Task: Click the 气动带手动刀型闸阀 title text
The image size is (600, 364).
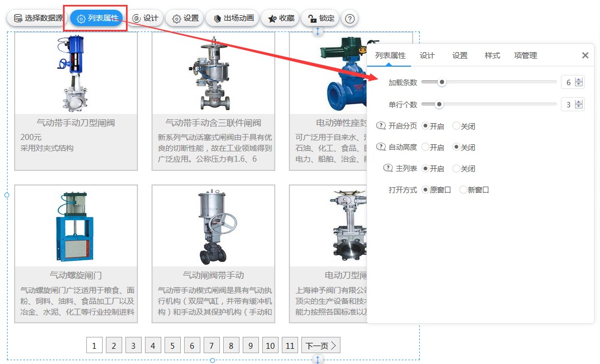Action: [76, 123]
